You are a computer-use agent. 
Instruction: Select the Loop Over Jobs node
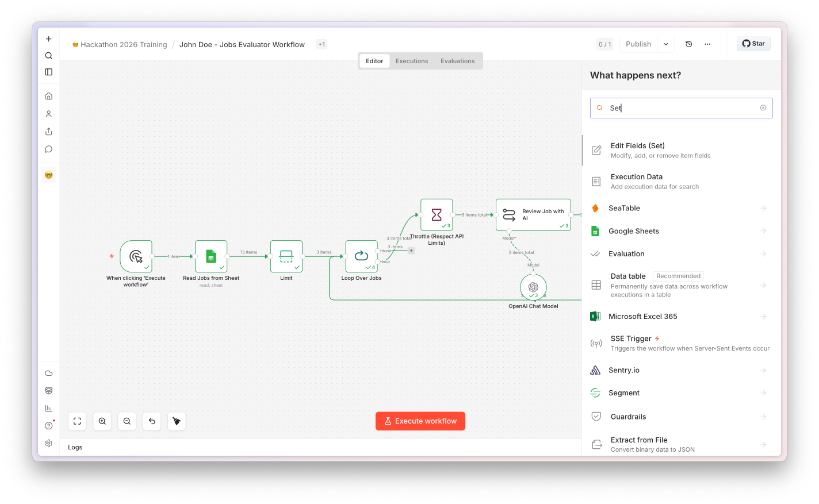pyautogui.click(x=361, y=256)
